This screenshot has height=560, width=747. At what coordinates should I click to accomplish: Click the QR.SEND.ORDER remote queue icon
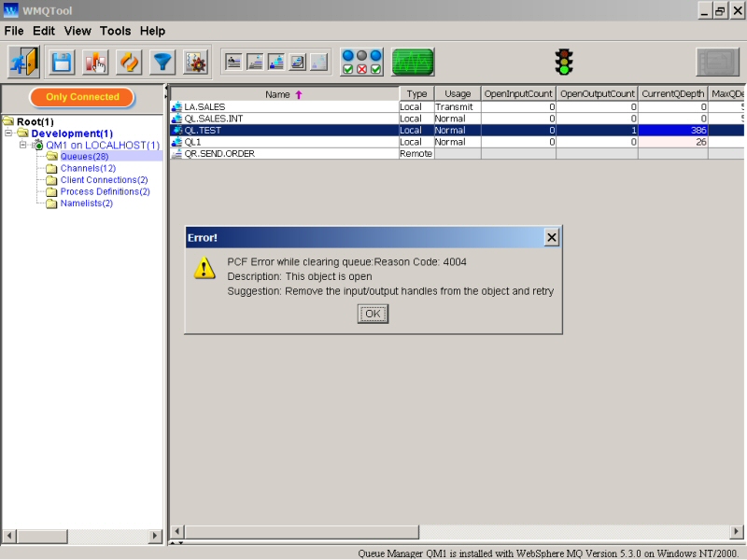coord(176,153)
